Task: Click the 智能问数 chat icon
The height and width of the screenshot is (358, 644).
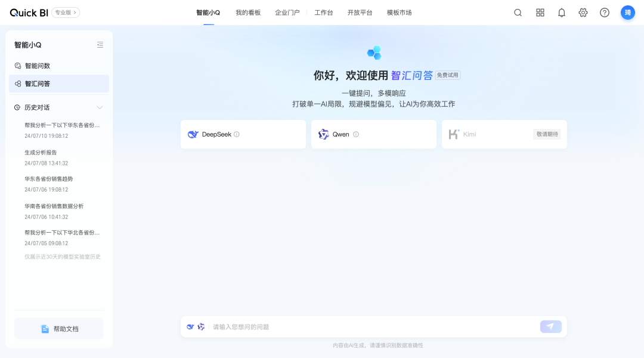Action: [18, 66]
